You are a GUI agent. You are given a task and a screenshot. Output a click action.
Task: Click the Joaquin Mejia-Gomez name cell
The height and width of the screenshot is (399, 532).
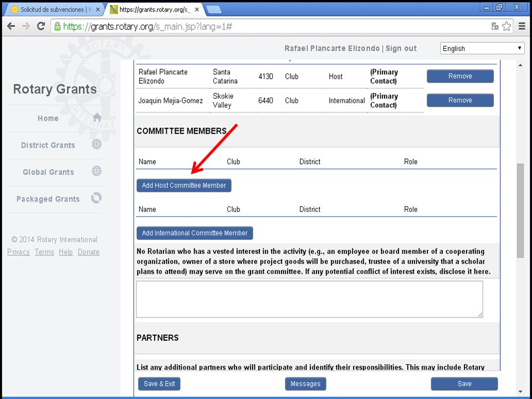pyautogui.click(x=171, y=100)
